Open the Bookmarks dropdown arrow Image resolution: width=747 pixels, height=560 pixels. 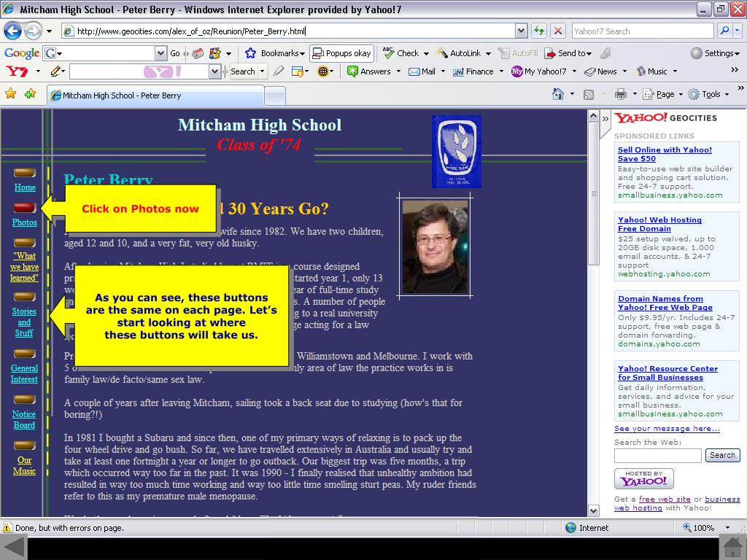click(302, 53)
